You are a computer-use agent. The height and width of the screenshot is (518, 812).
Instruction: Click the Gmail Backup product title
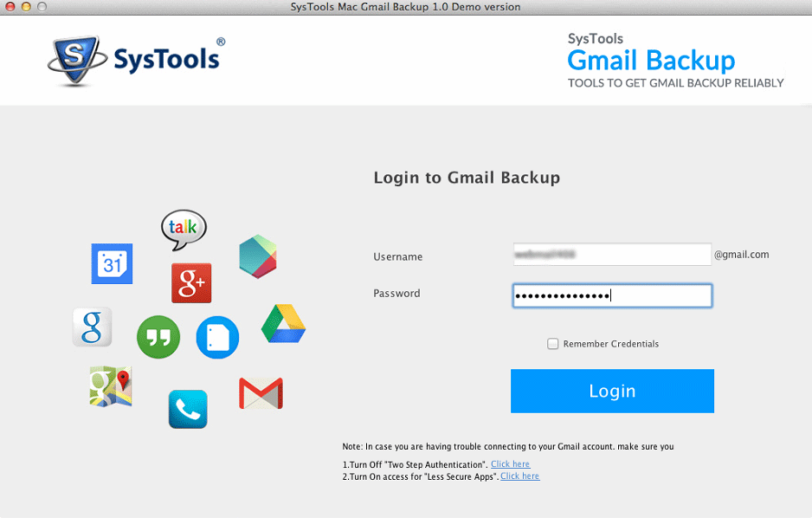coord(652,62)
